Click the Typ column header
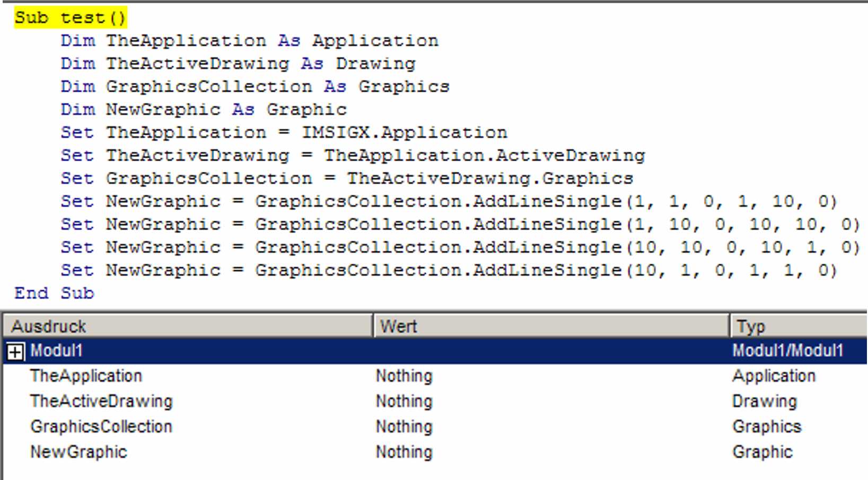Screen dimensions: 868x480 751,326
